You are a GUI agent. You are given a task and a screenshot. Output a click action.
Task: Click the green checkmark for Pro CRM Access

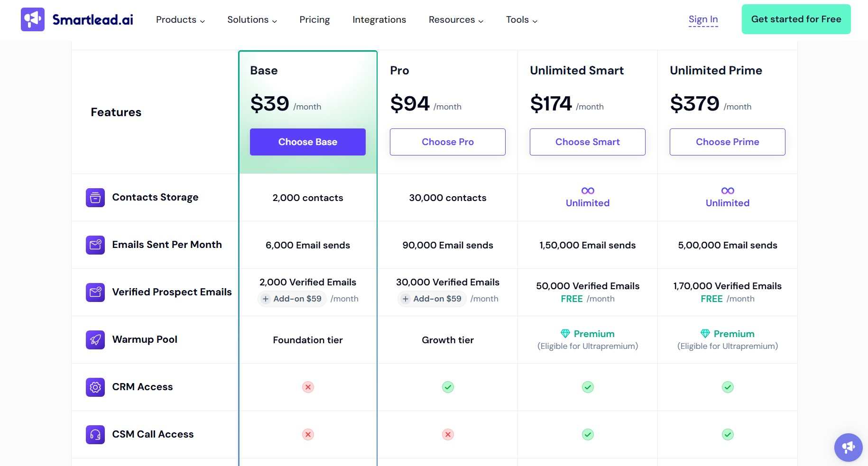(447, 387)
